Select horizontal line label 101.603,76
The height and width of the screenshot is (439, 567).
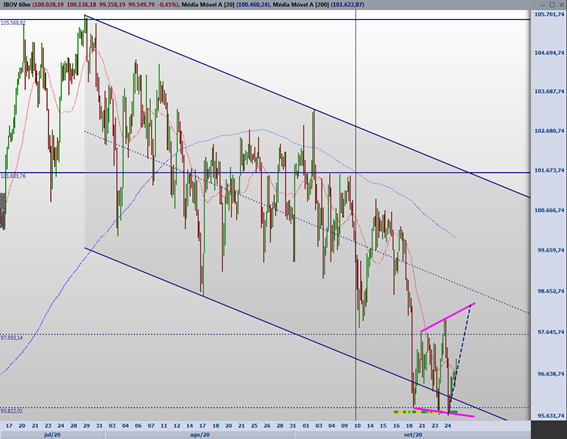13,176
